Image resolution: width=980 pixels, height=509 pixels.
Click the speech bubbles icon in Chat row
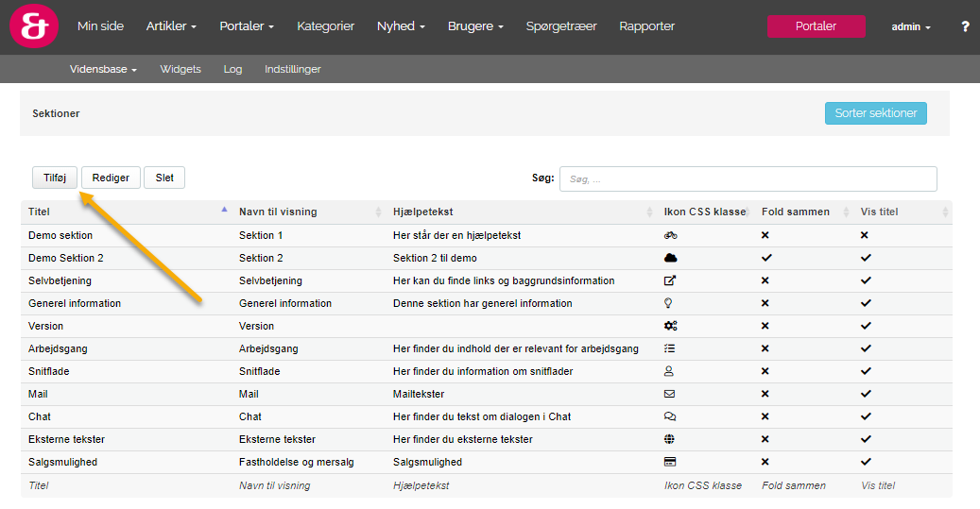(x=671, y=416)
